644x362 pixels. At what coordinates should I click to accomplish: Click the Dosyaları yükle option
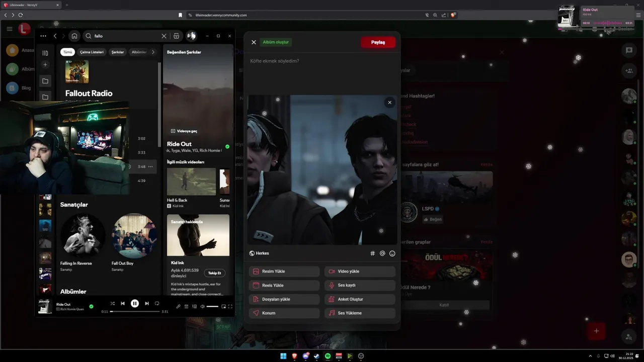pos(284,299)
